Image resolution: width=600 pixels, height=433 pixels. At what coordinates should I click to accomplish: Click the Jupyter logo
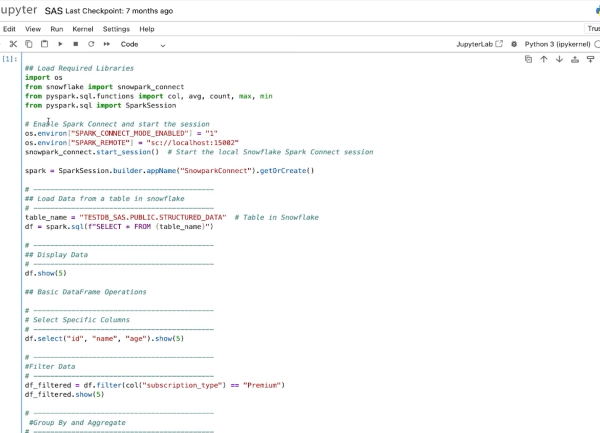[18, 10]
